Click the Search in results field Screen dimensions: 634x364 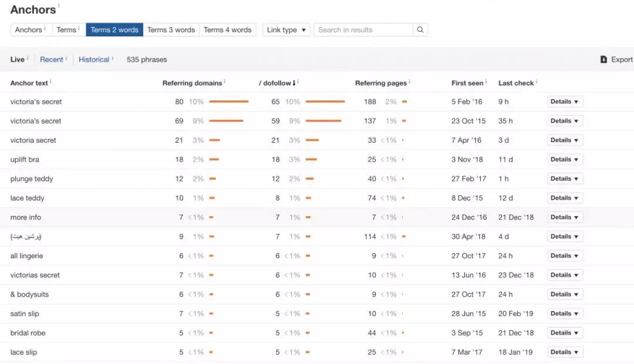[x=363, y=30]
